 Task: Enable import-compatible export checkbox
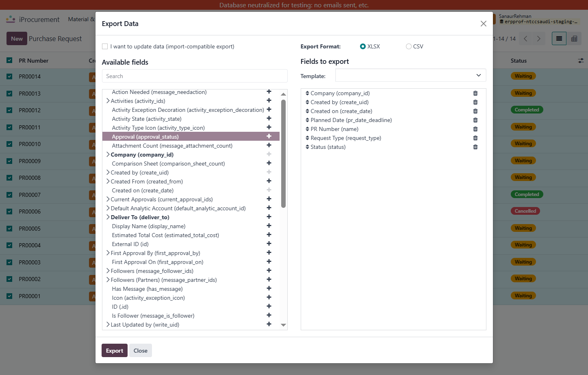pyautogui.click(x=105, y=46)
